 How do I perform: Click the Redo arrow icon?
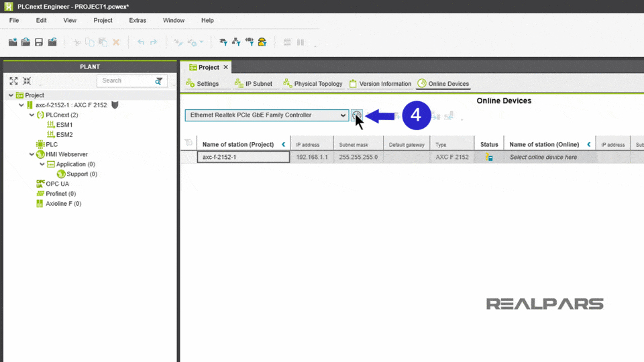154,42
